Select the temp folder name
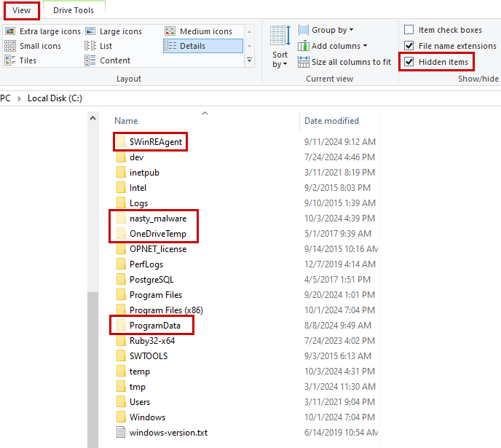 tap(140, 372)
